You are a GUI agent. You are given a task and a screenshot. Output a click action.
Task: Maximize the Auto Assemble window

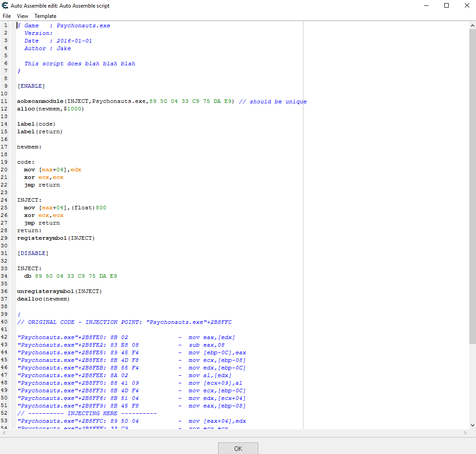[x=446, y=6]
